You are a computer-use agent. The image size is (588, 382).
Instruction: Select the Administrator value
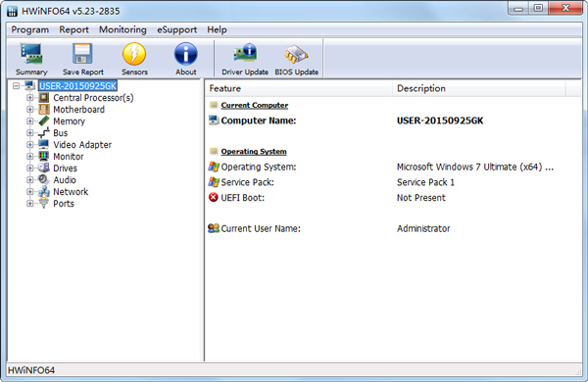[x=423, y=228]
